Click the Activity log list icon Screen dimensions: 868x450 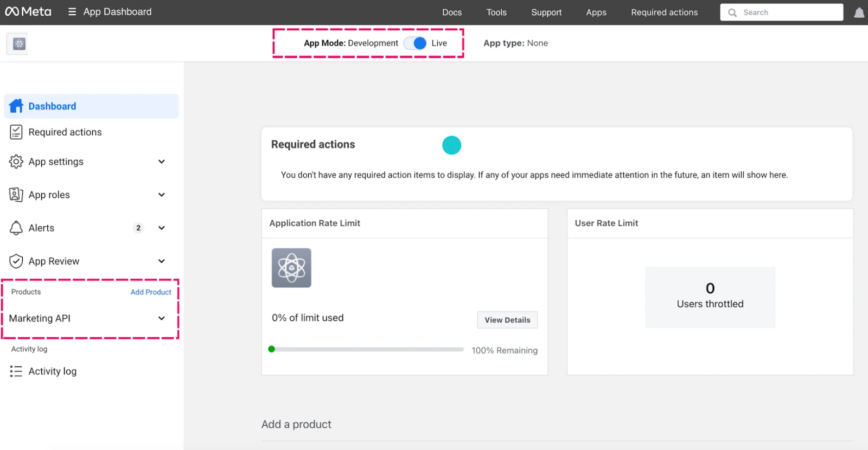(x=16, y=371)
